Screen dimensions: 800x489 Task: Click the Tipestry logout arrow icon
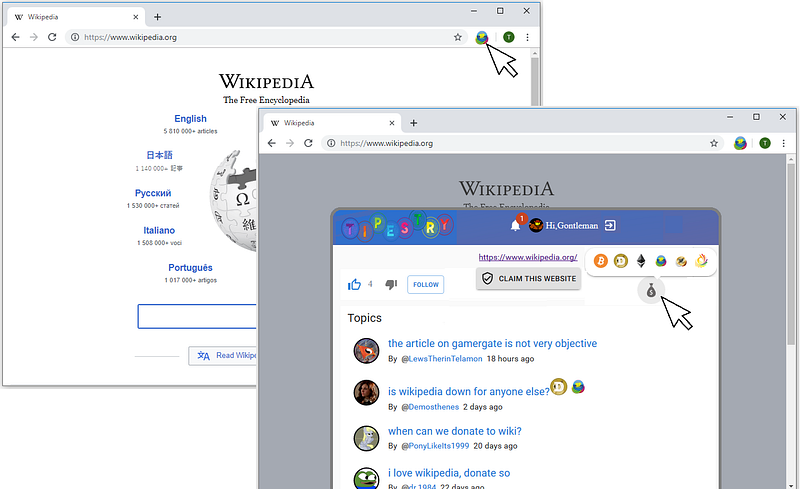click(610, 225)
